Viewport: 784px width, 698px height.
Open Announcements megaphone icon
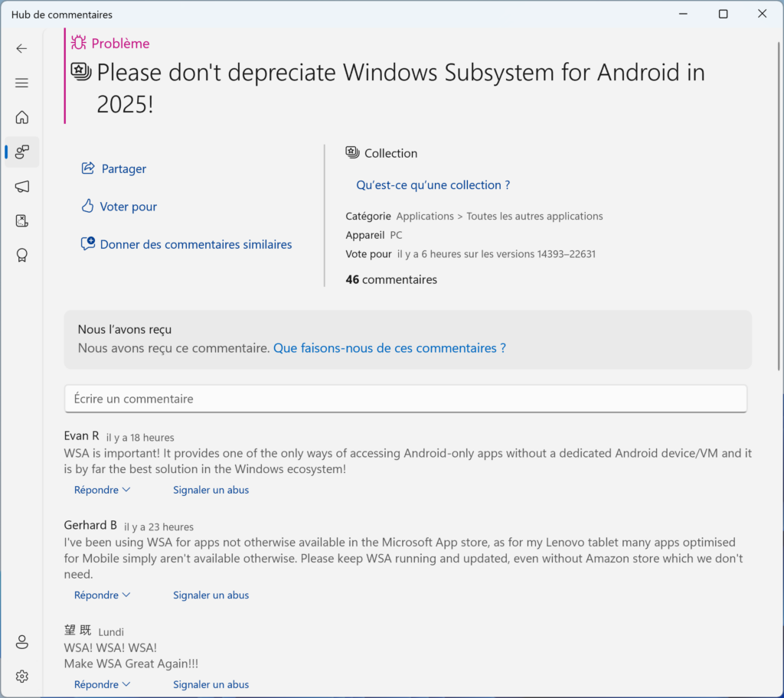pyautogui.click(x=21, y=187)
